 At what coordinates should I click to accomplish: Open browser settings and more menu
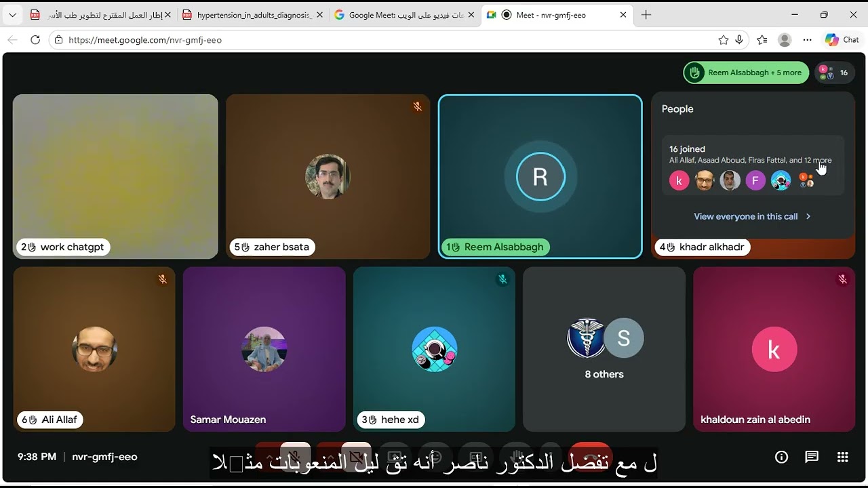coord(807,40)
